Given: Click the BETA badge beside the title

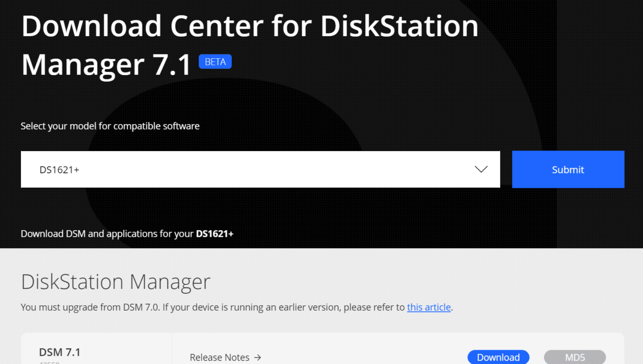Looking at the screenshot, I should (x=215, y=62).
